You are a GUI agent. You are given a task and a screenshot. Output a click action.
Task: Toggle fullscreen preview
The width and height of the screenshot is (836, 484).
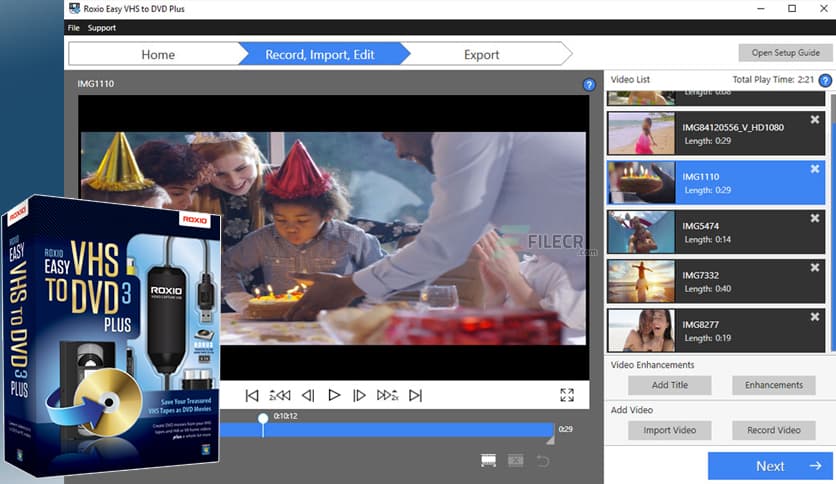[567, 395]
